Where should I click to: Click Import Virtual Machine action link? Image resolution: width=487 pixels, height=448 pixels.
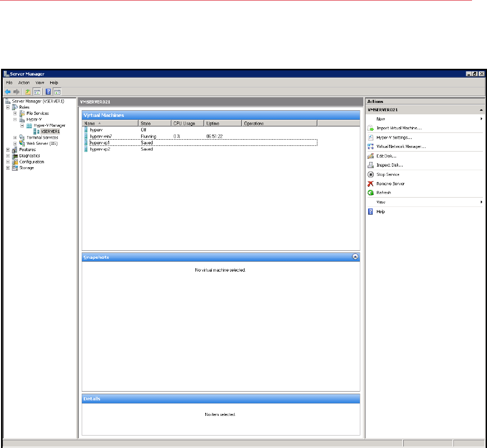(399, 128)
